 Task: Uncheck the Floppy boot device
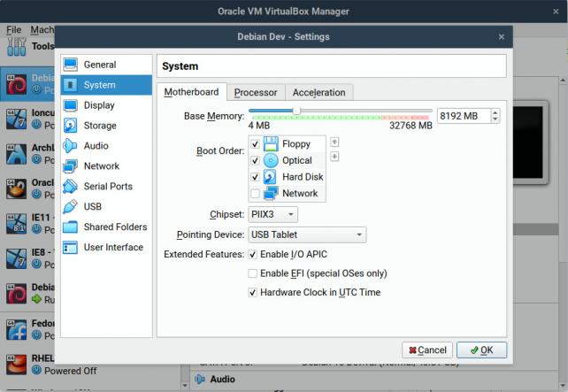click(255, 144)
